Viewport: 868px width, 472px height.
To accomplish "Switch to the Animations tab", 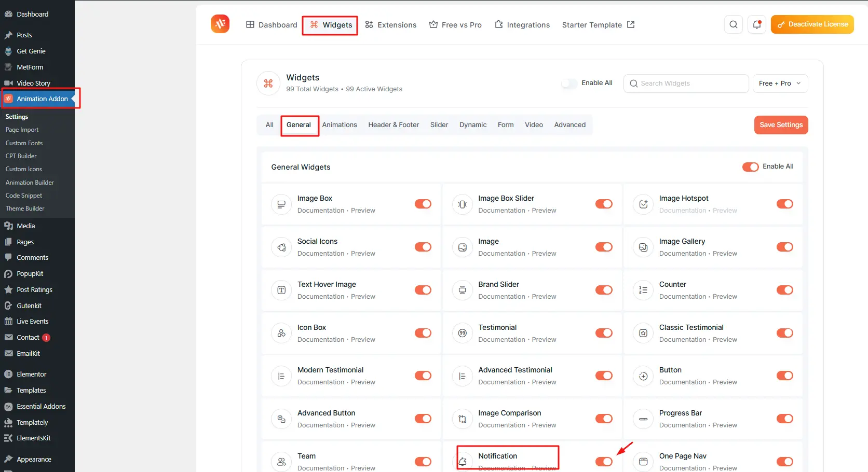I will [x=340, y=125].
